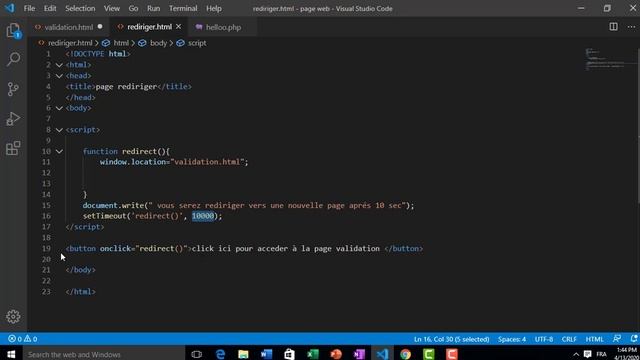Viewport: 640px width, 360px height.
Task: Show hidden system tray icons
Action: (x=576, y=354)
